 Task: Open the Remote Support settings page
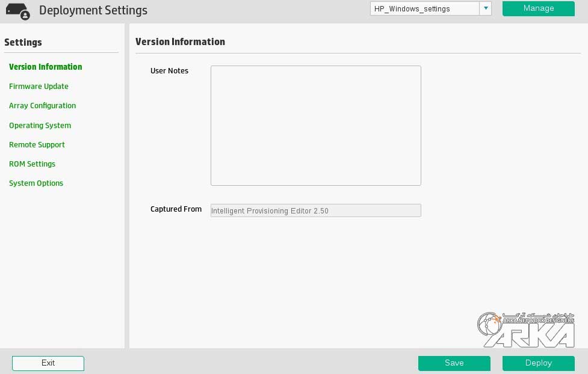[37, 144]
